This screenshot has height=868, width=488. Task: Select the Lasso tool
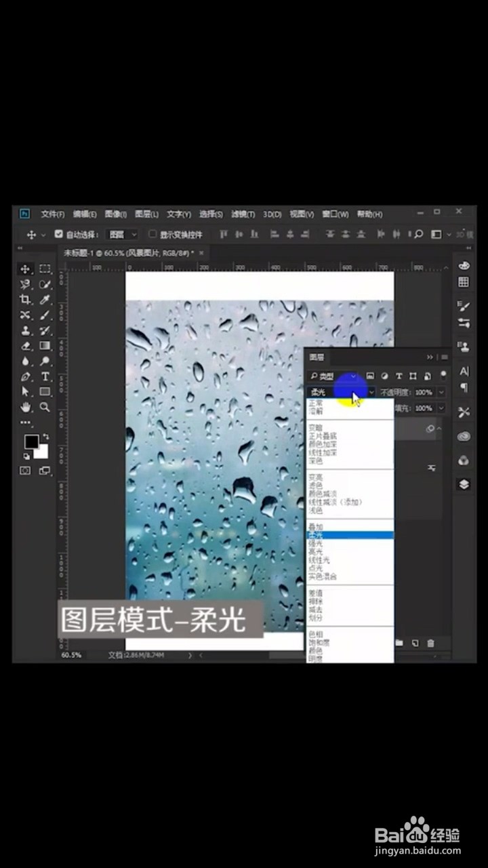pyautogui.click(x=26, y=284)
